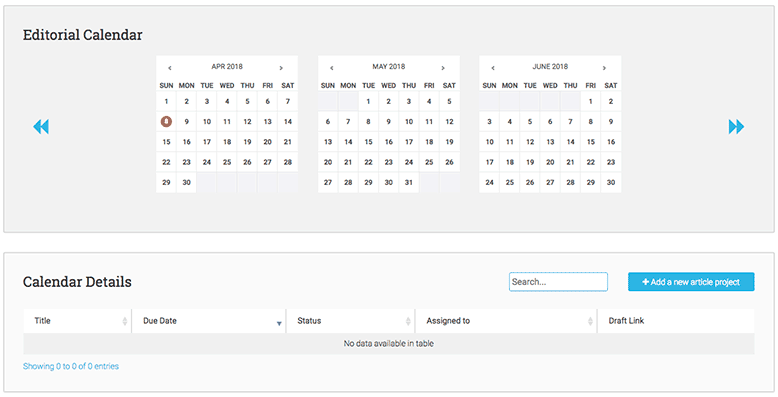Click the MAY 2018 month title

click(389, 66)
